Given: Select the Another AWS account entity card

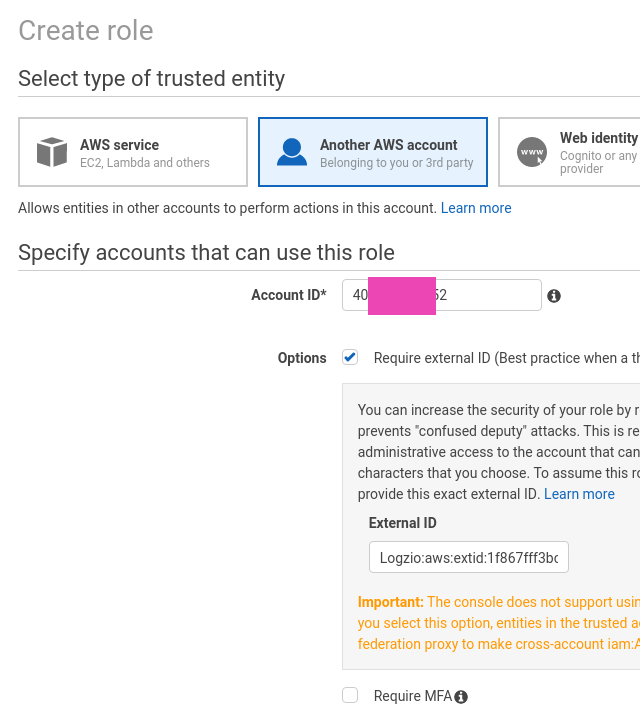Looking at the screenshot, I should [373, 152].
